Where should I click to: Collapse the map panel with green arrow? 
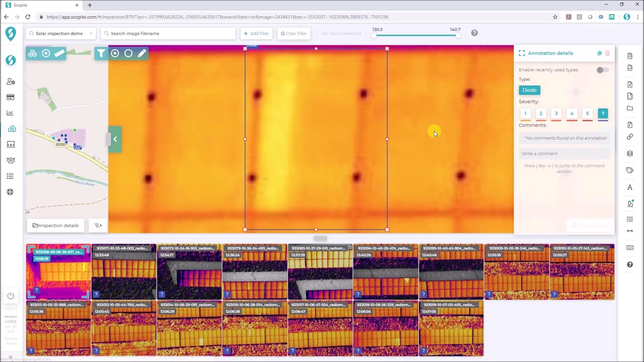(x=115, y=139)
